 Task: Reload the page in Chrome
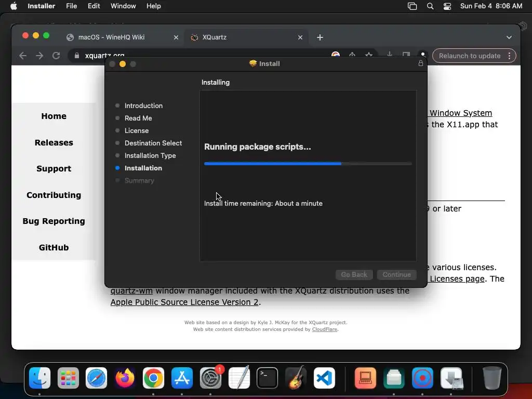pos(56,56)
